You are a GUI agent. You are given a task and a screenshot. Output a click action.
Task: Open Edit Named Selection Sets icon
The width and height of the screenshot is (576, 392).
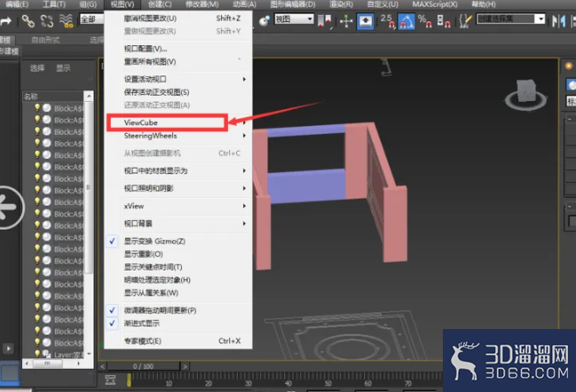pyautogui.click(x=465, y=21)
